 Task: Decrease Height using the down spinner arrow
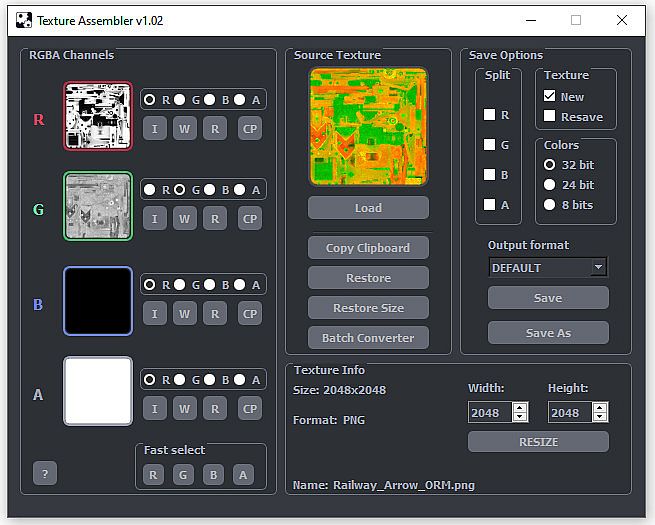[x=600, y=417]
